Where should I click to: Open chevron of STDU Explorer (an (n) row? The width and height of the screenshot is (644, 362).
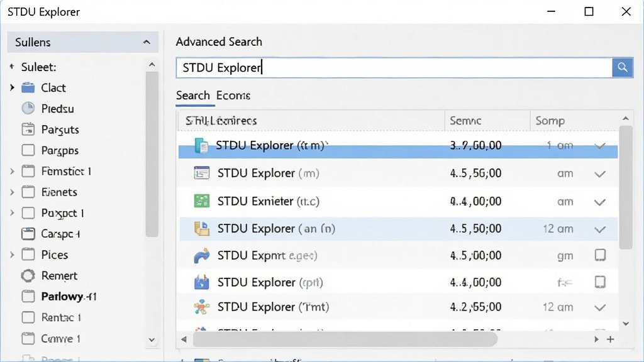pos(600,229)
